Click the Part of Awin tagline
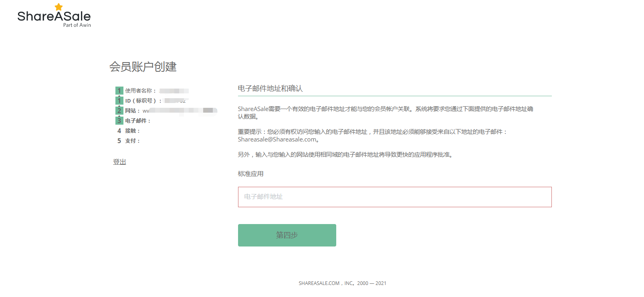The width and height of the screenshot is (644, 297). tap(77, 25)
